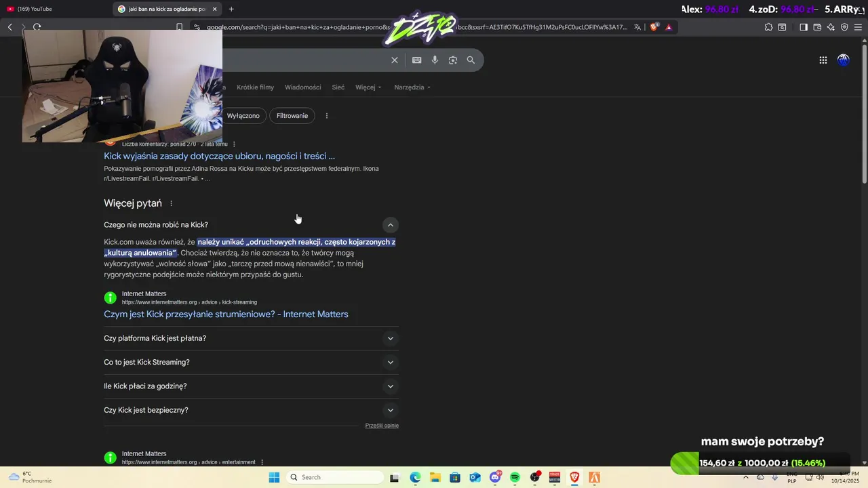Select the Wyłączono SafeSearch option

click(243, 116)
